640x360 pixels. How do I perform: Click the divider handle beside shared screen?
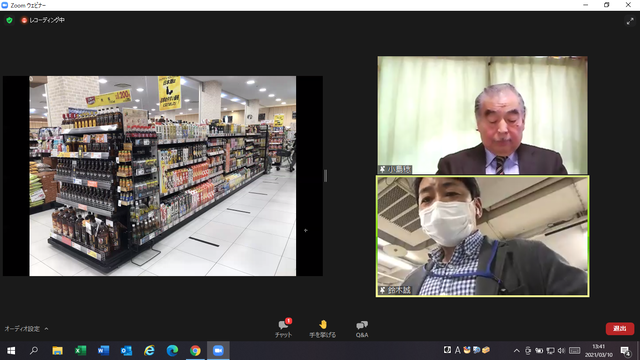click(x=325, y=176)
